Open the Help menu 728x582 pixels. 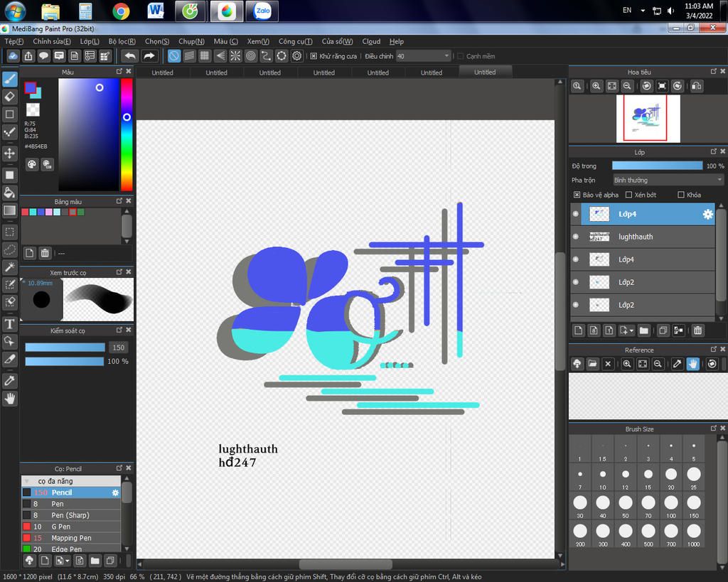pyautogui.click(x=397, y=41)
